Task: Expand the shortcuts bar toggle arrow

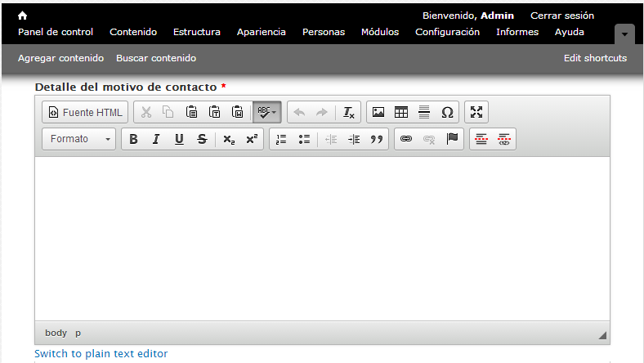Action: (x=624, y=34)
